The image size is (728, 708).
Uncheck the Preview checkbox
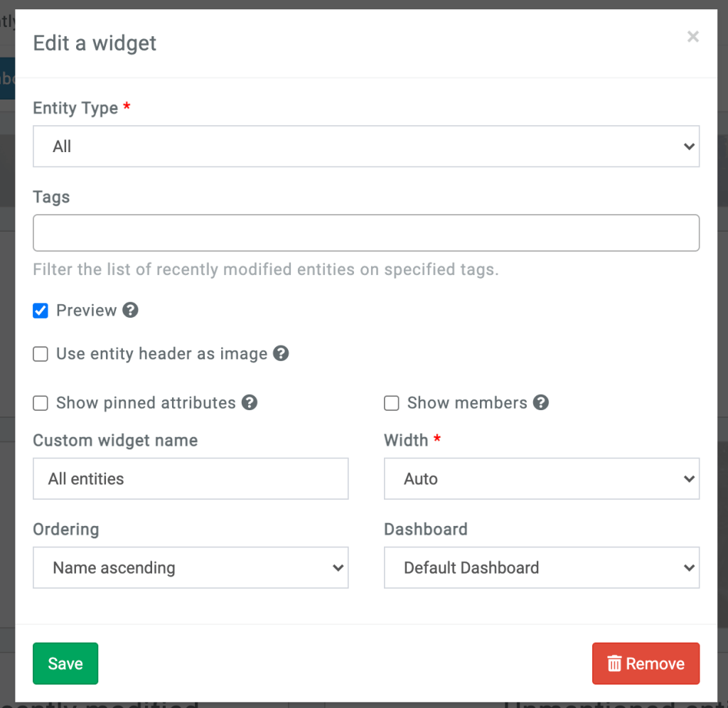(40, 310)
